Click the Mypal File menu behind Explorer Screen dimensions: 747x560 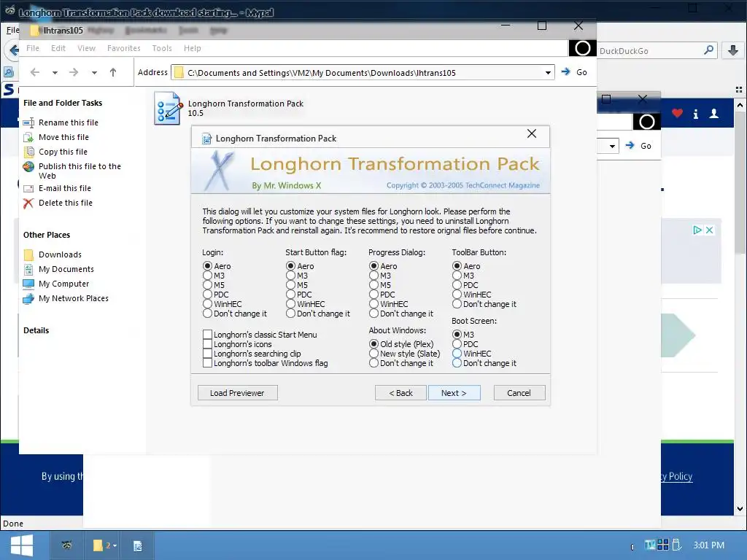click(12, 30)
